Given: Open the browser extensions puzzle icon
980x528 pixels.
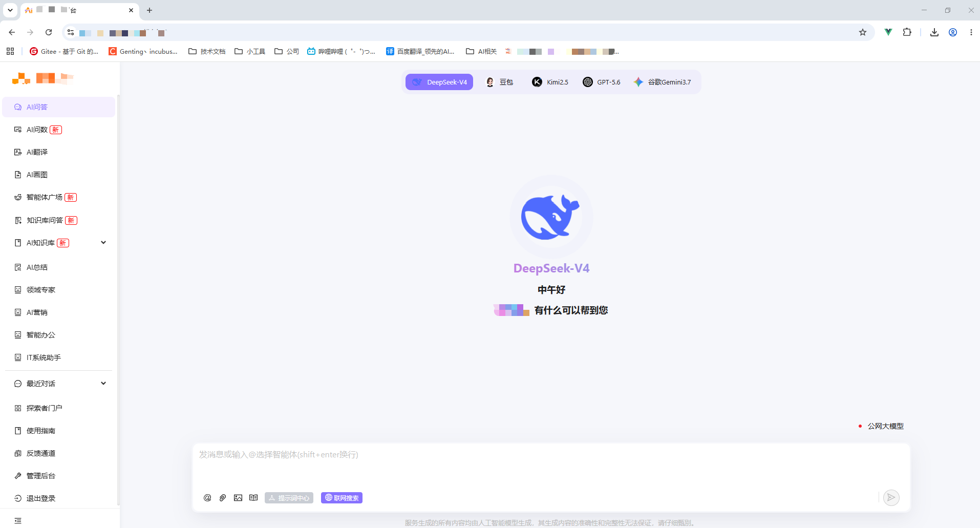Looking at the screenshot, I should pos(907,32).
